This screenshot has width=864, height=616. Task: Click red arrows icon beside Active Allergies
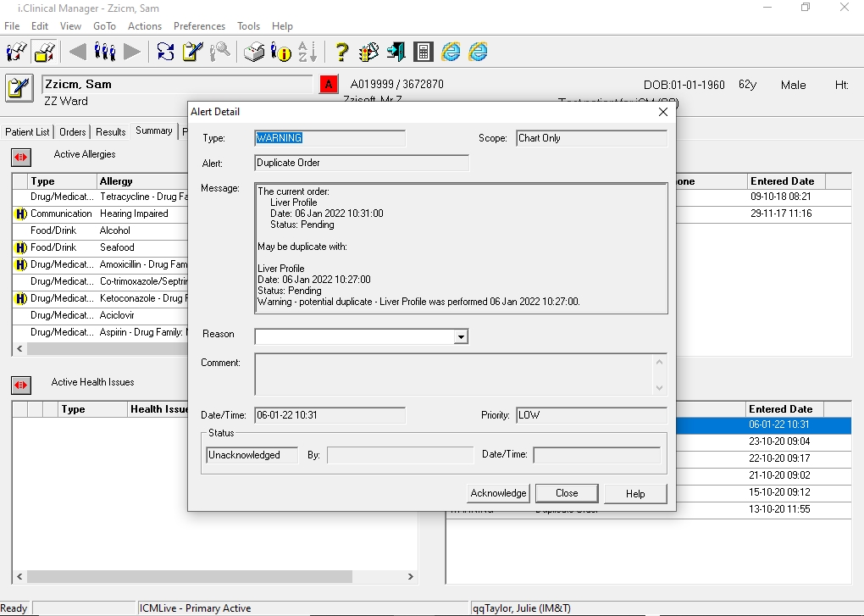pos(21,157)
